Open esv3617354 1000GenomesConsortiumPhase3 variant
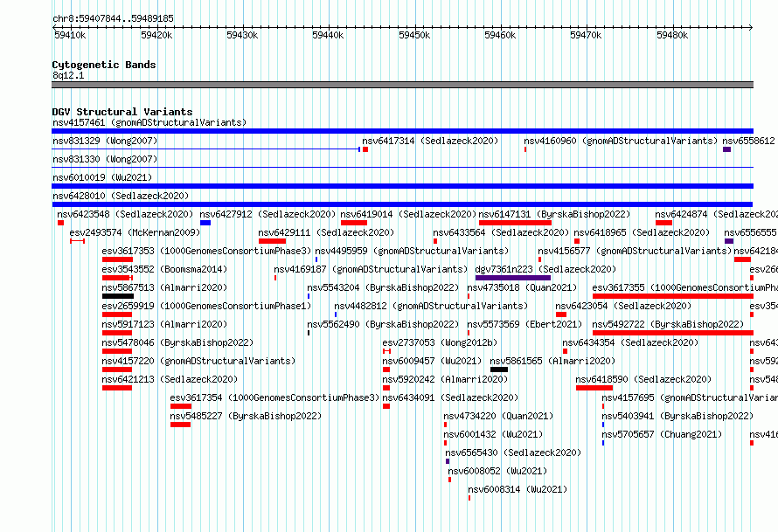The height and width of the screenshot is (532, 778). coord(274,397)
